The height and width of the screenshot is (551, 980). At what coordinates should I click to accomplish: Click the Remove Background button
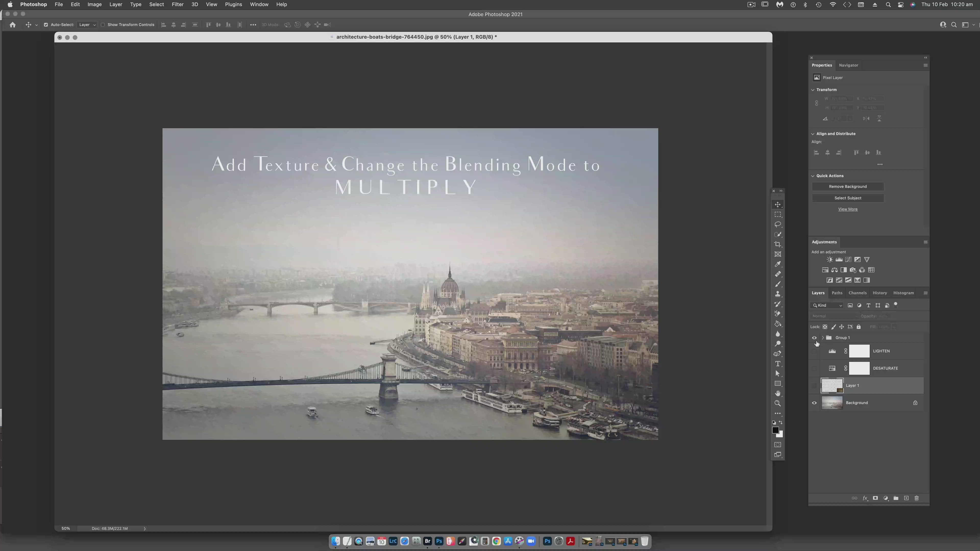click(x=848, y=186)
